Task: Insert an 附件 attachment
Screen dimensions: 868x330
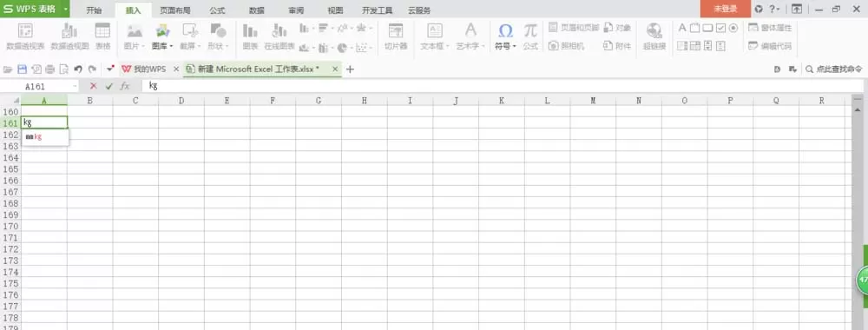Action: click(617, 46)
